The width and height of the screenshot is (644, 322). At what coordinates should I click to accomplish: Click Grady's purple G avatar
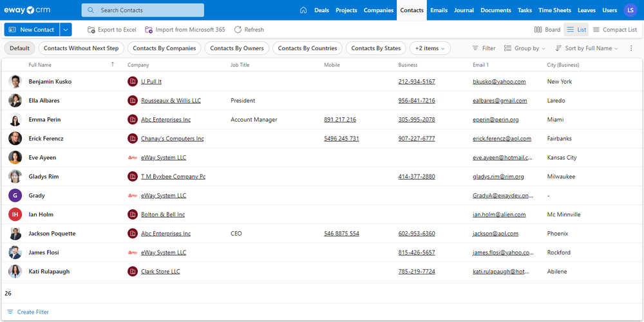[15, 196]
